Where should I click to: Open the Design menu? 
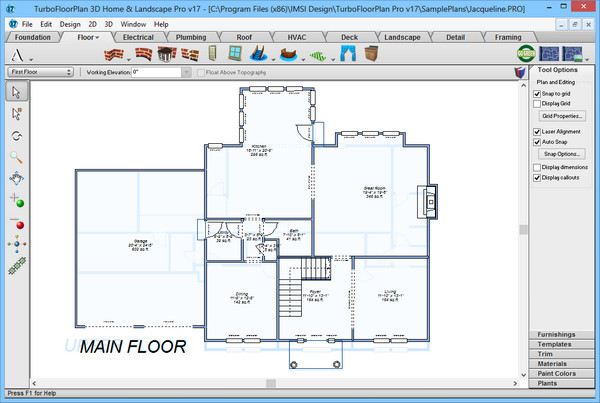click(70, 22)
